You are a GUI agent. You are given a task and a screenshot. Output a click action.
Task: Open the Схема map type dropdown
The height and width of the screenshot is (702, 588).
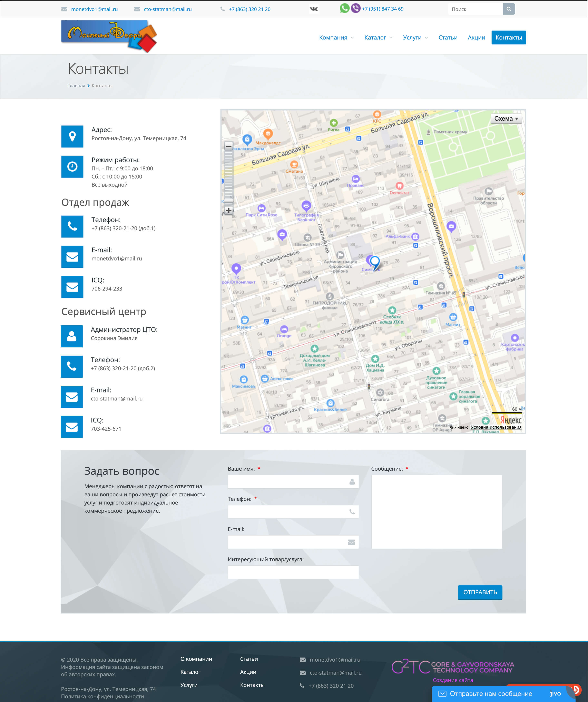point(506,119)
